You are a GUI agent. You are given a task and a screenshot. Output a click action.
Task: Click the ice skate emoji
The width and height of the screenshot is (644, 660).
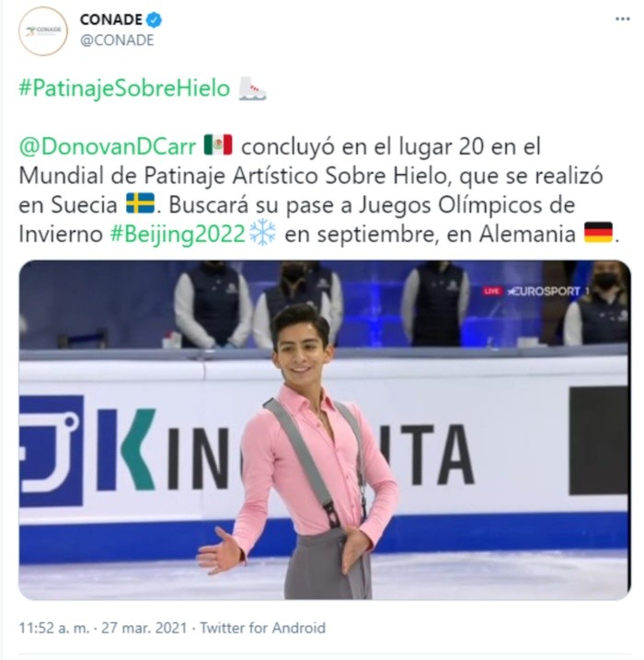252,89
